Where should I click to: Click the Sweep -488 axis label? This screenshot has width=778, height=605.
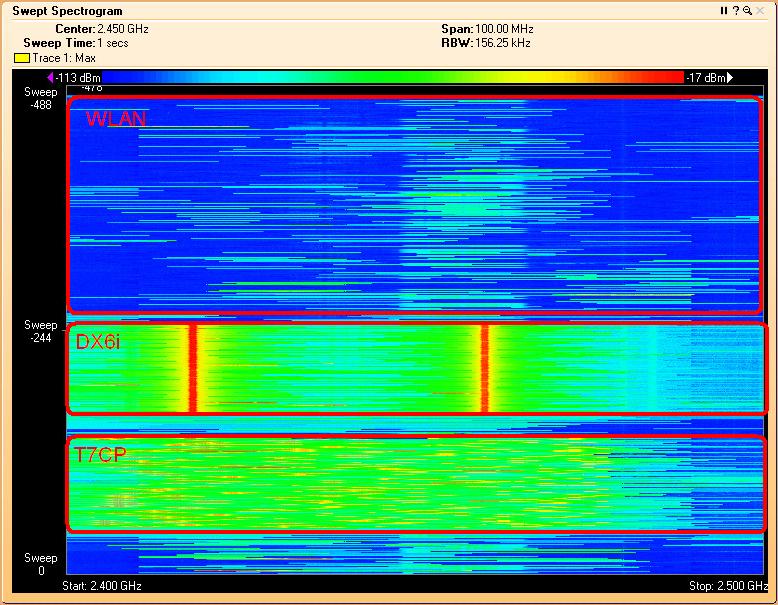coord(41,98)
